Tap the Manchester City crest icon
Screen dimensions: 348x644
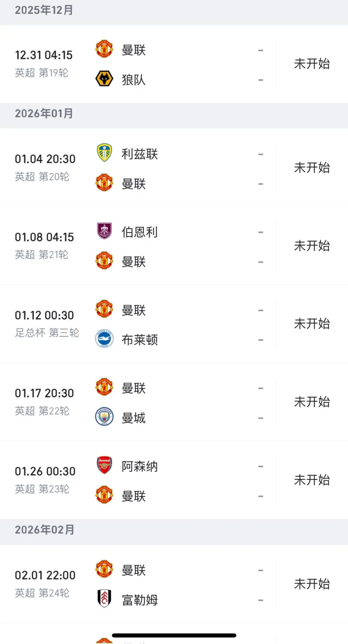point(104,417)
